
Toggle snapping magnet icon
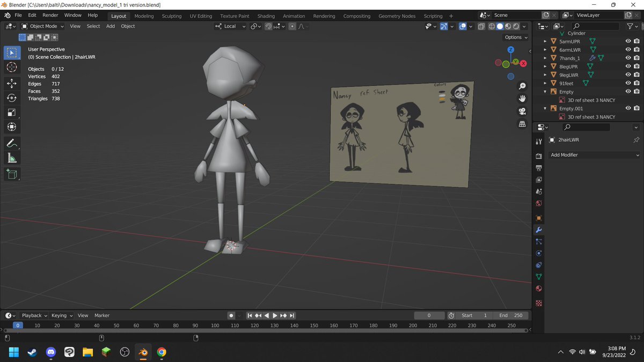click(268, 26)
